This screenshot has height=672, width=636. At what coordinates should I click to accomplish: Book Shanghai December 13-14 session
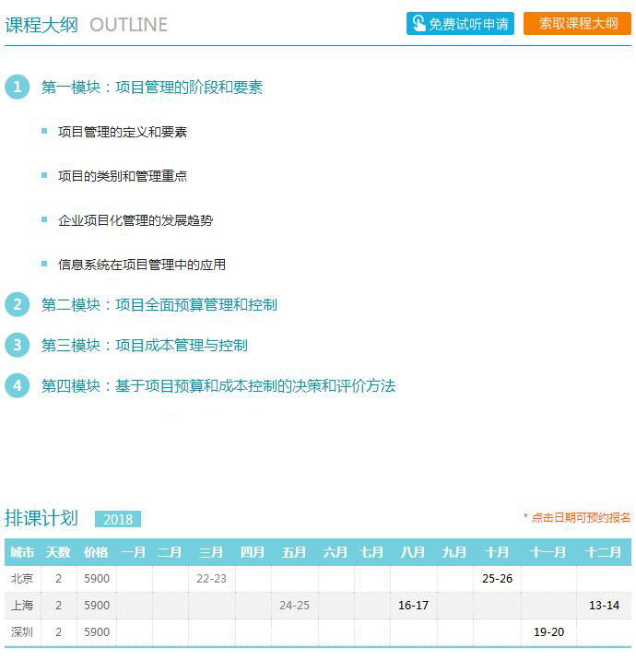pos(604,606)
